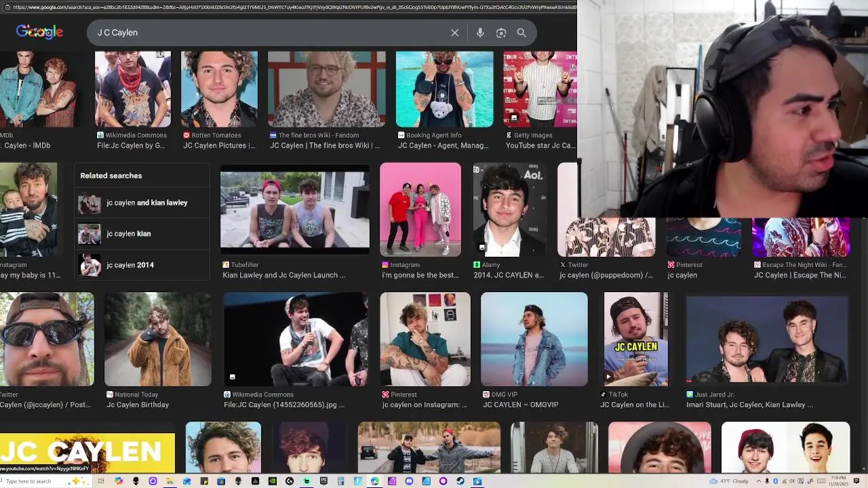Open 'JC Caylen Birthday' result link
Screen dimensions: 868x488
pos(138,405)
